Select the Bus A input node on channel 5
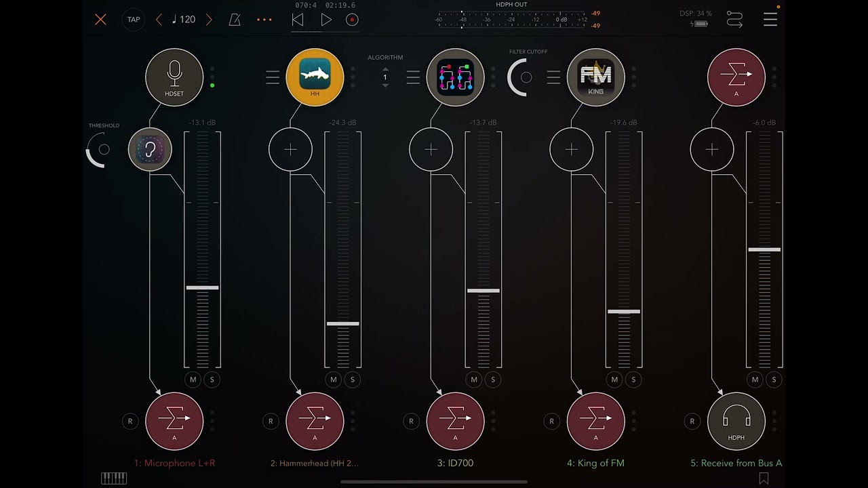Viewport: 868px width, 488px height. pyautogui.click(x=736, y=77)
